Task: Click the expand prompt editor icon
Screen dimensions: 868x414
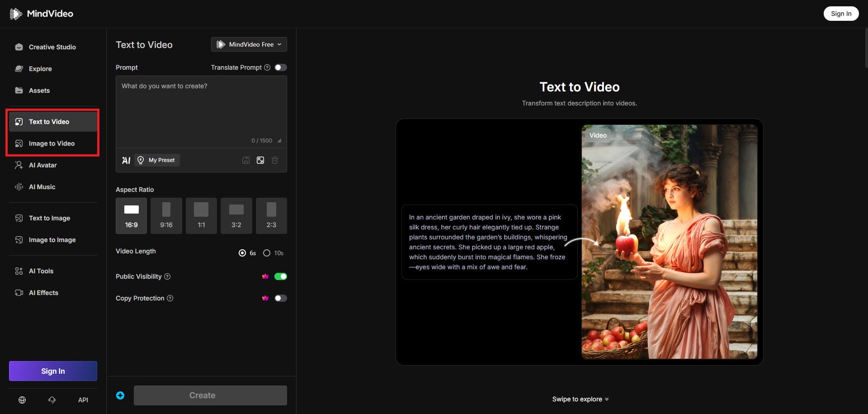Action: 260,160
